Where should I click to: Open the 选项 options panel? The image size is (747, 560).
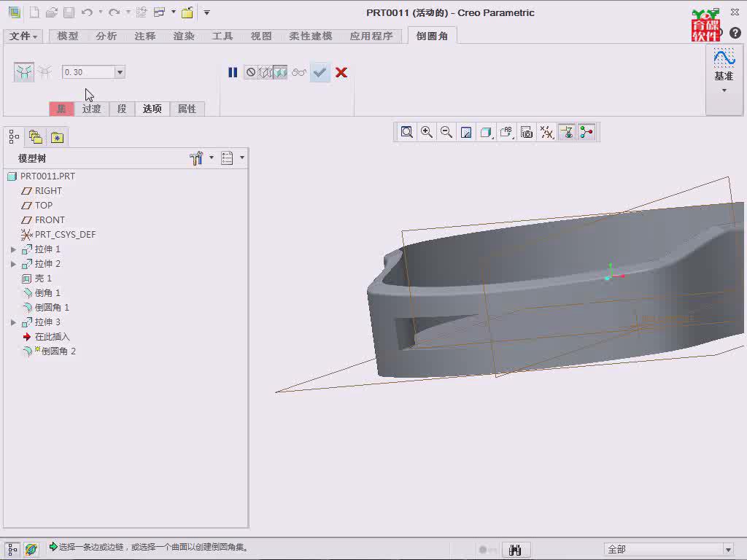(152, 109)
